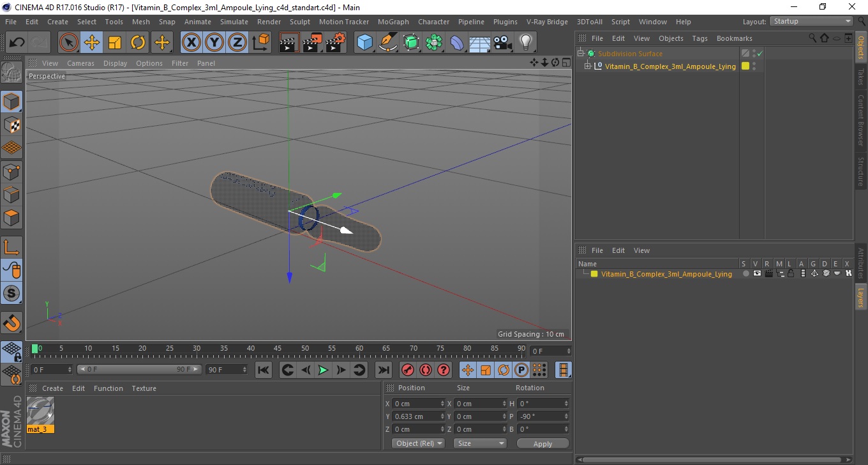Open the Mesh menu
868x465 pixels.
click(x=140, y=22)
